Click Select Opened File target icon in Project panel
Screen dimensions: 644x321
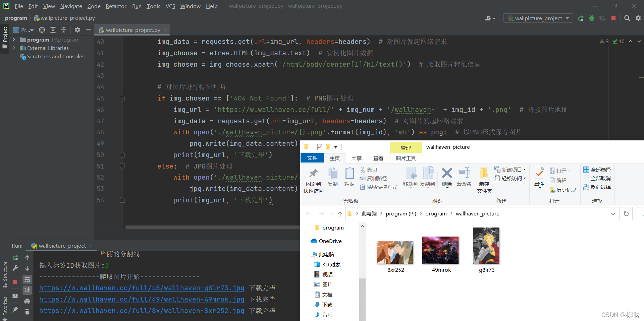[42, 30]
